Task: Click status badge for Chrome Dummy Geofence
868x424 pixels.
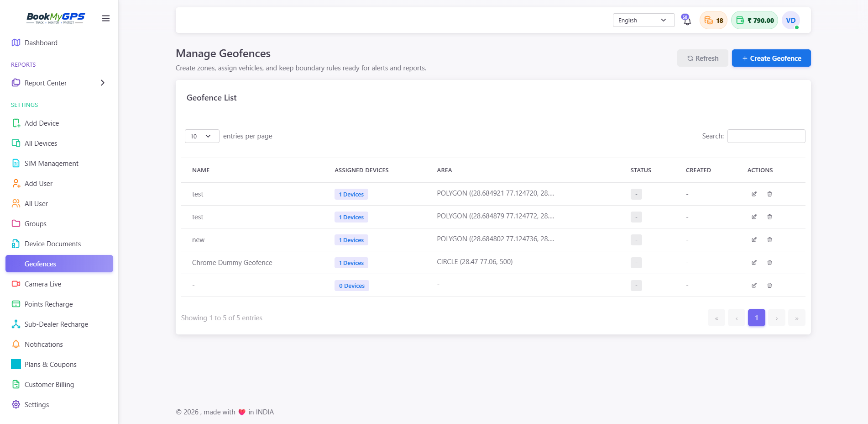Action: point(636,263)
